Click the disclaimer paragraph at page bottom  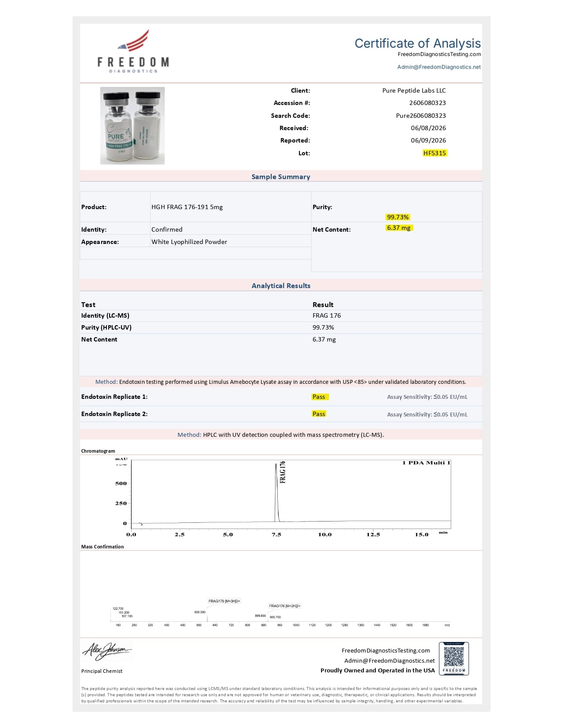tap(279, 694)
